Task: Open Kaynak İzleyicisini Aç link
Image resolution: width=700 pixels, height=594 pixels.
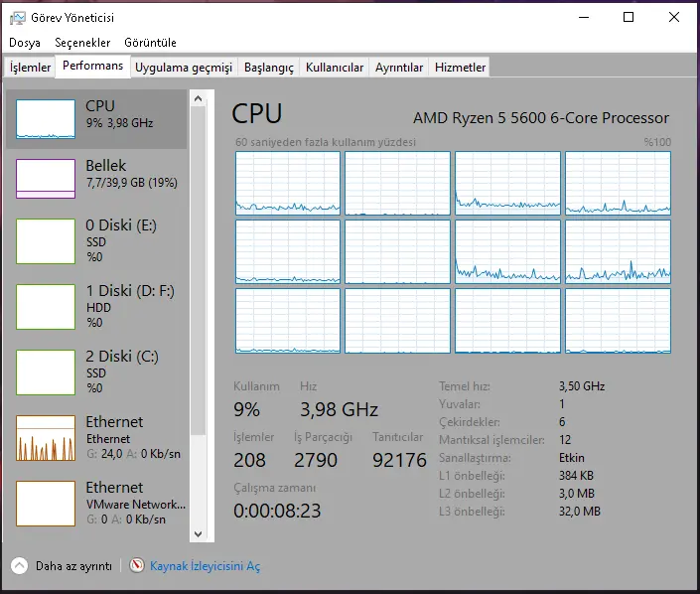Action: 205,566
